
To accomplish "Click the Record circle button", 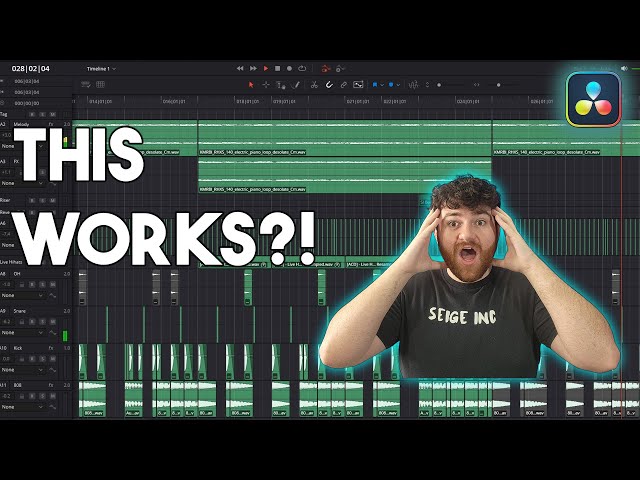I will 289,69.
